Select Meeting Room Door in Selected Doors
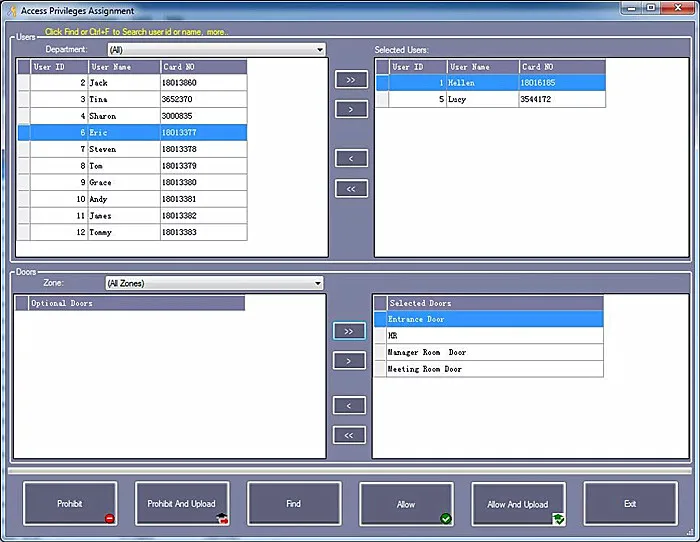Viewport: 700px width, 542px height. (x=488, y=369)
